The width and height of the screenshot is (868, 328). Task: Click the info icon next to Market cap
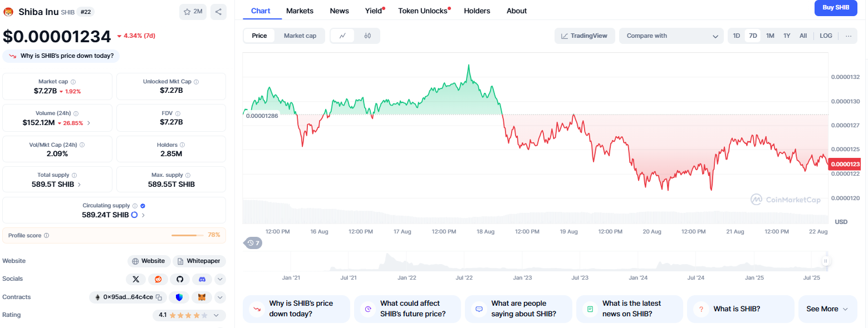point(73,82)
